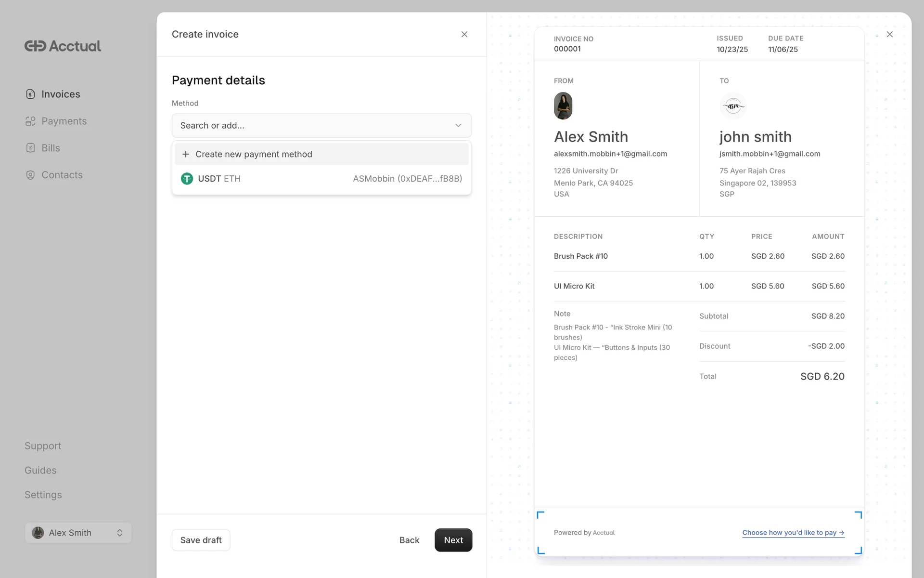
Task: Click john smith's logo in invoice preview
Action: pos(733,106)
